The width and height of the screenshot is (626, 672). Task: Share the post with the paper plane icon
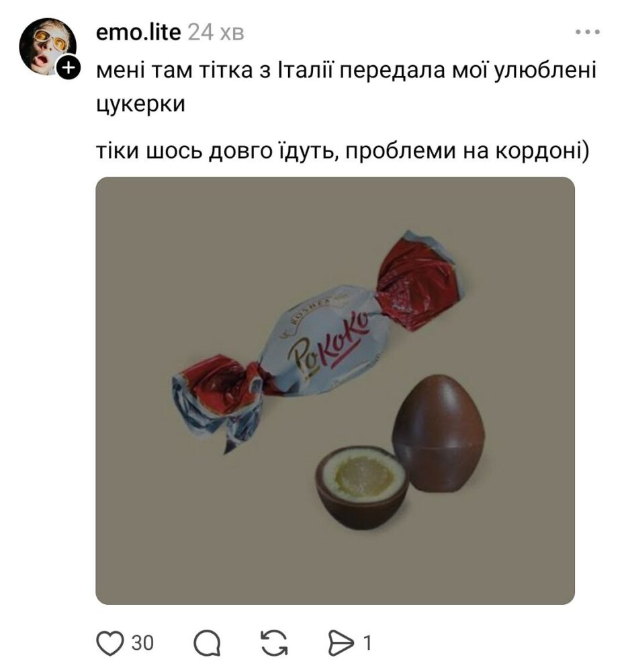(341, 643)
